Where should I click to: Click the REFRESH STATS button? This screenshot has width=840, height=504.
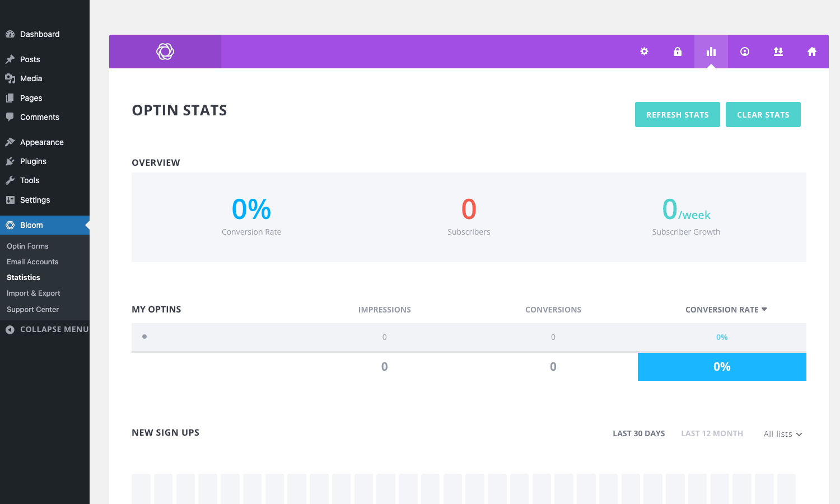[678, 114]
